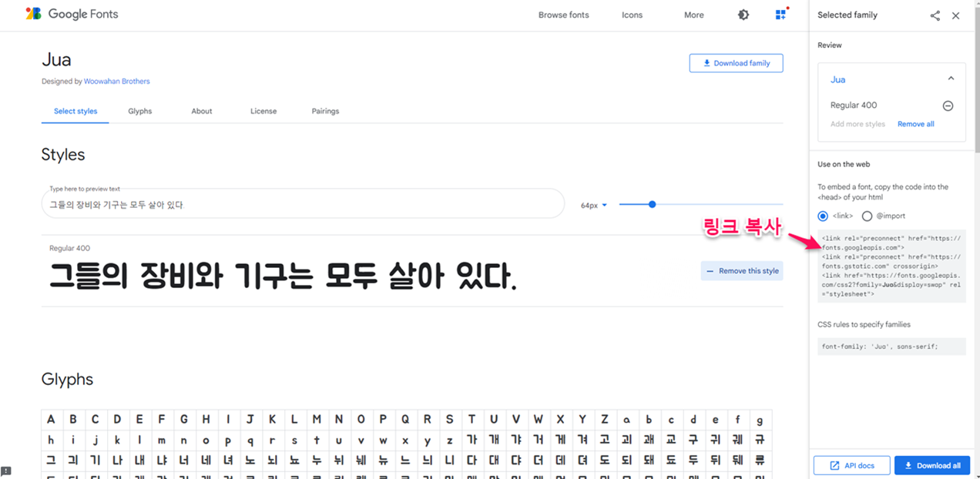This screenshot has width=980, height=479.
Task: Select the @import radio option
Action: (x=868, y=216)
